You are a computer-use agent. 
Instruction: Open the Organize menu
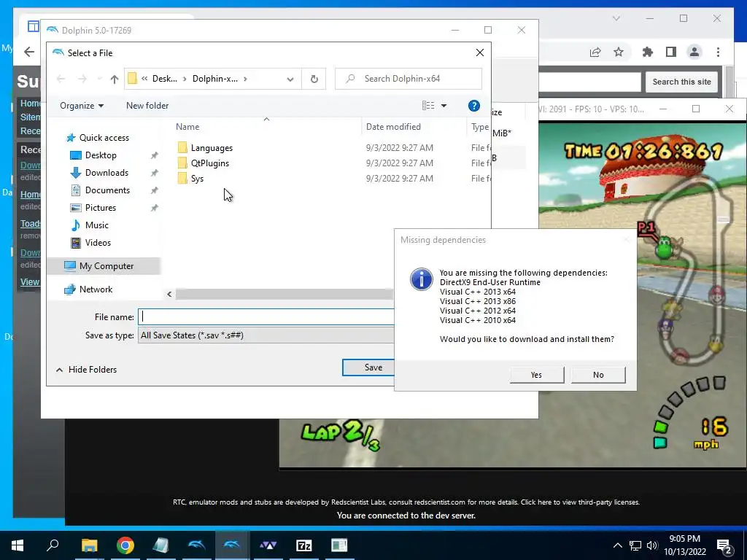(x=82, y=106)
